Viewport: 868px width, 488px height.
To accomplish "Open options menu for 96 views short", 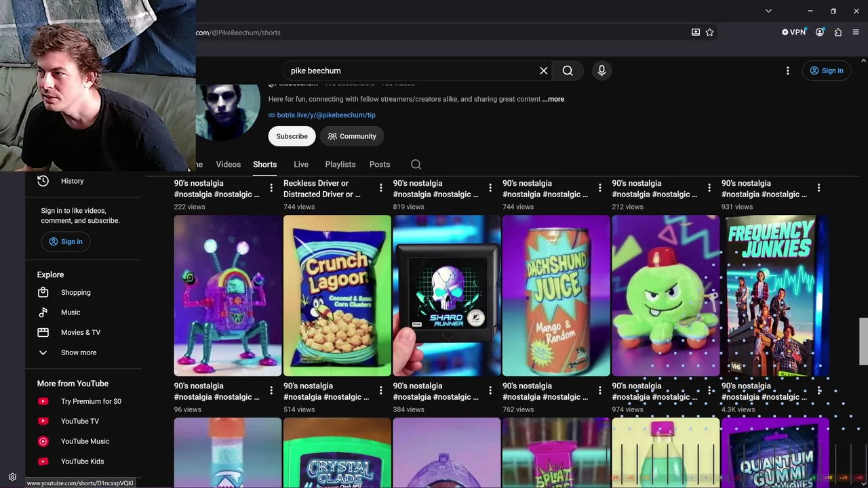I will (x=271, y=390).
